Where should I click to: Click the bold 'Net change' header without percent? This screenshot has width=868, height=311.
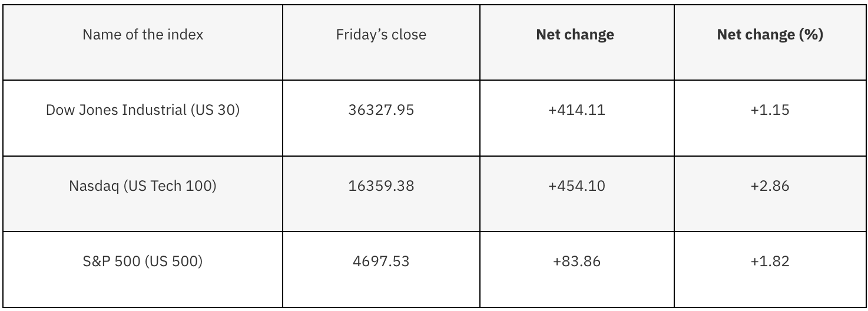coord(575,35)
